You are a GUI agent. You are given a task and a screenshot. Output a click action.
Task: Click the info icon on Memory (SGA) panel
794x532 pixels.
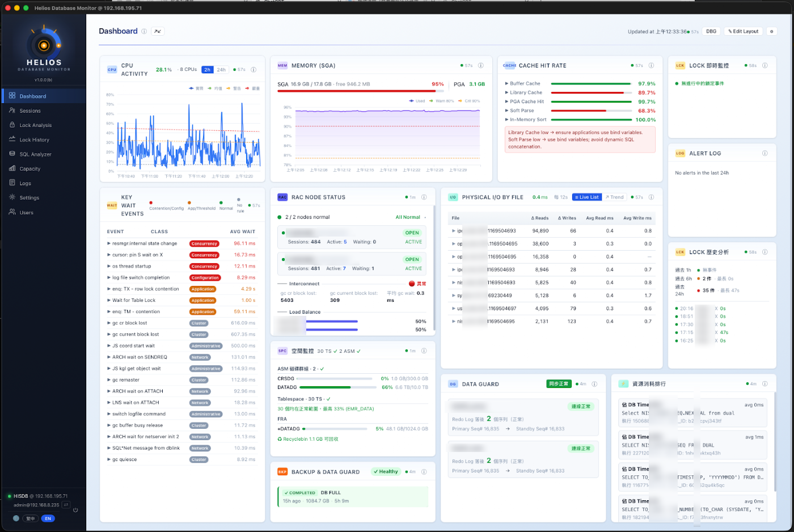tap(481, 66)
